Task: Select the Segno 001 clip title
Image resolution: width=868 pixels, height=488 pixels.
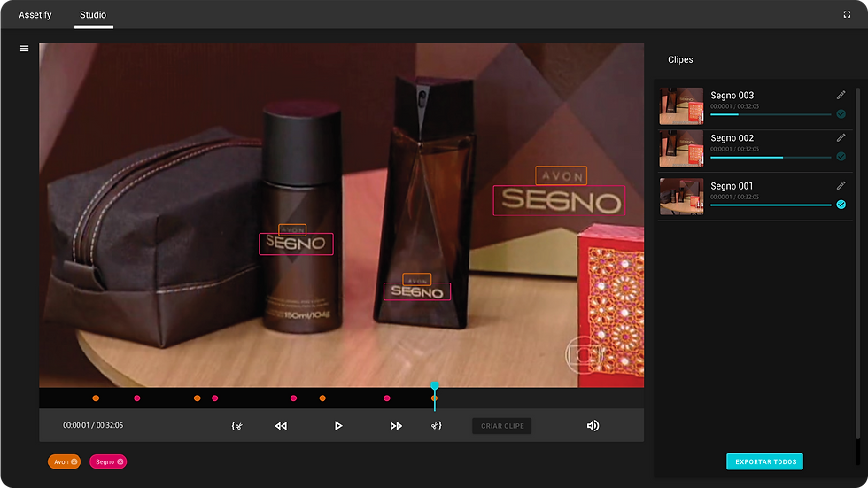Action: coord(732,186)
